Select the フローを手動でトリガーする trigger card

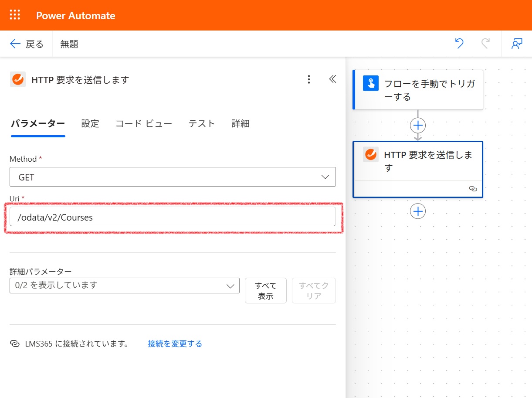tap(418, 90)
